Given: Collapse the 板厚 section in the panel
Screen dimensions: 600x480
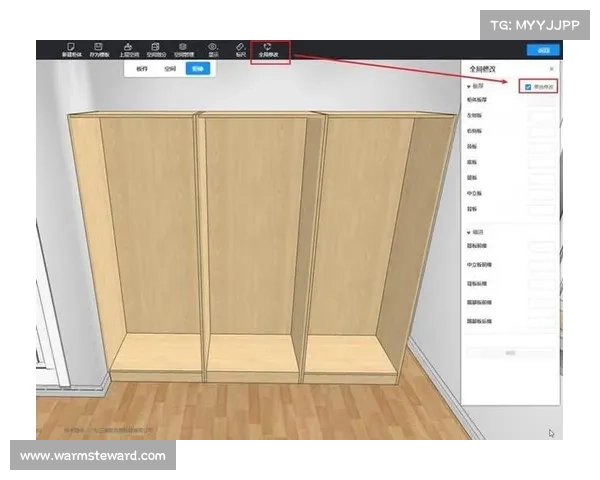Looking at the screenshot, I should 469,88.
